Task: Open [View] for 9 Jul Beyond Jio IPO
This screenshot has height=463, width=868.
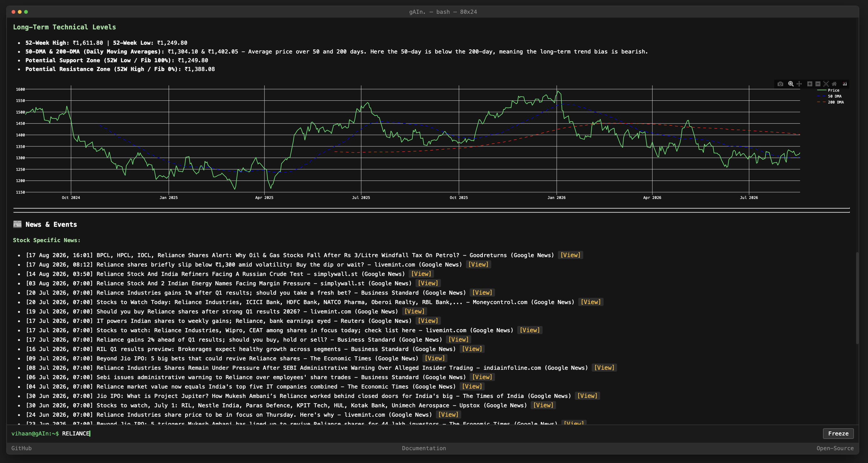Action: (435, 359)
